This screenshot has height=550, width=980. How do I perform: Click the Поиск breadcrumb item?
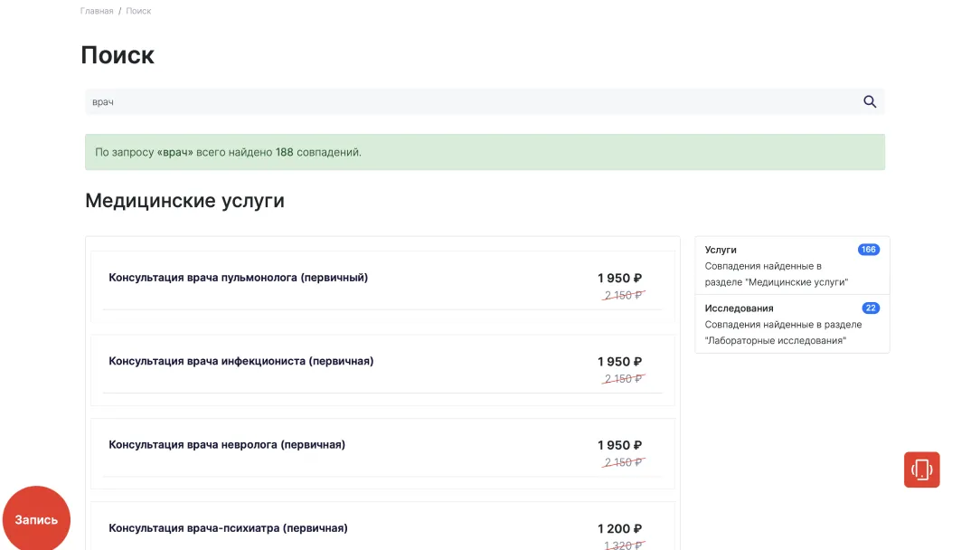point(138,11)
